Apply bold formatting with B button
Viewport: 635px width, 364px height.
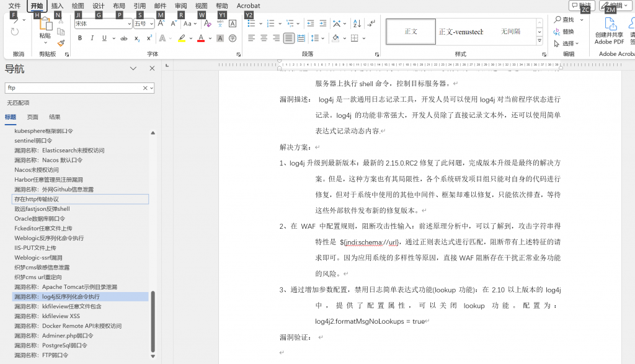coord(80,38)
